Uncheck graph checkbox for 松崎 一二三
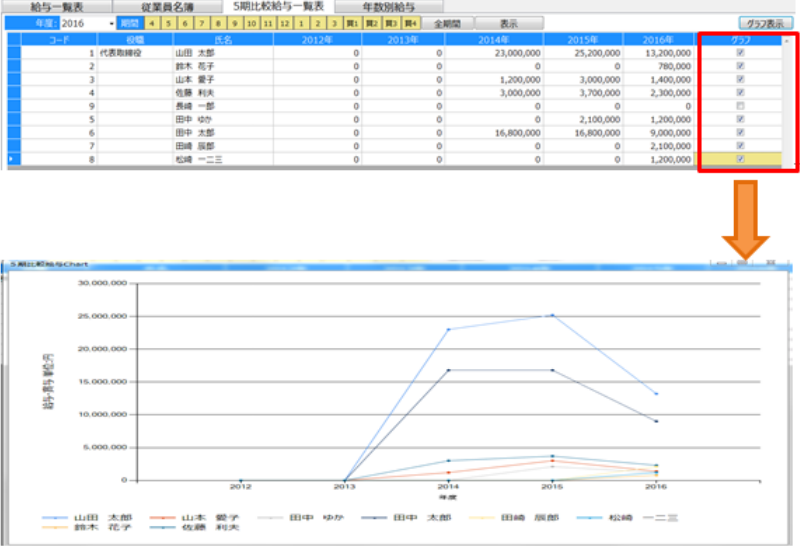Image resolution: width=800 pixels, height=553 pixels. 740,158
